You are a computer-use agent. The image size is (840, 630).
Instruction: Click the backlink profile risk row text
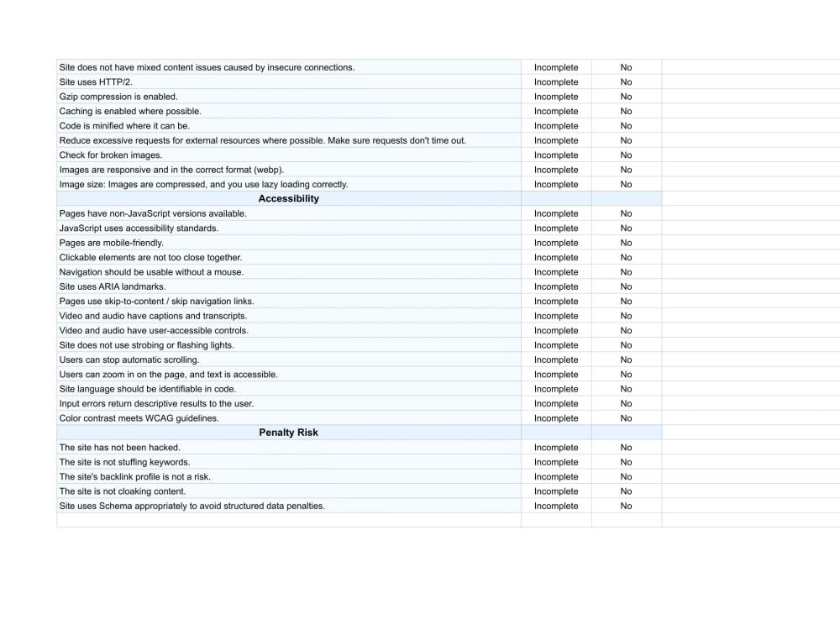135,477
